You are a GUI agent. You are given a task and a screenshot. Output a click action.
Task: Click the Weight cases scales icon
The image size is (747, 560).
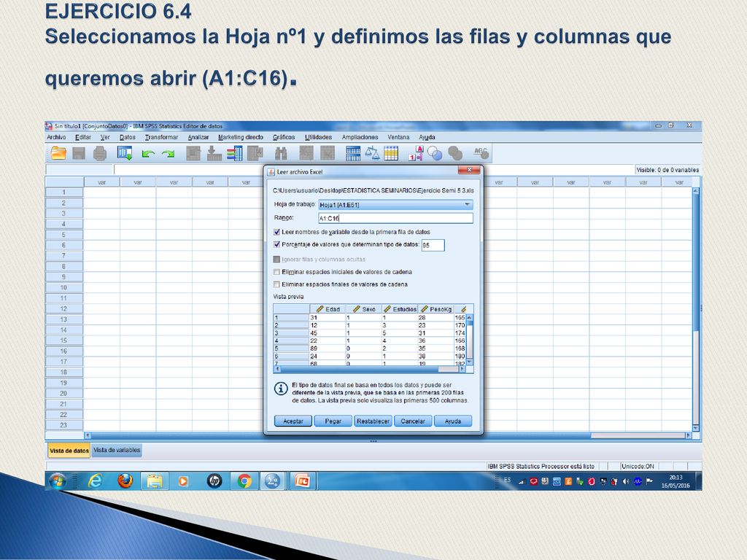pyautogui.click(x=372, y=153)
